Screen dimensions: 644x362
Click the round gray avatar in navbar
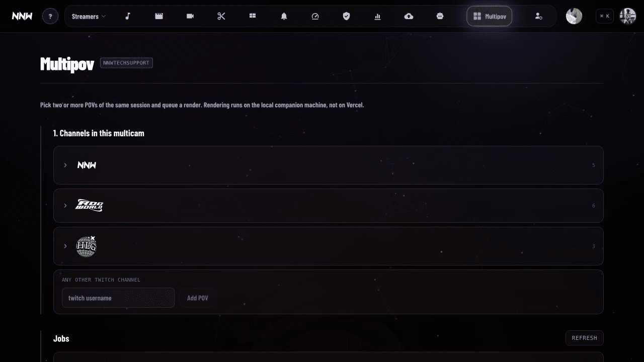click(574, 16)
